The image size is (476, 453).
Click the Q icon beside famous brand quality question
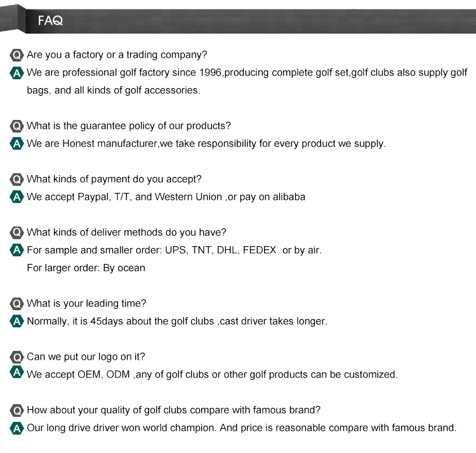[17, 410]
